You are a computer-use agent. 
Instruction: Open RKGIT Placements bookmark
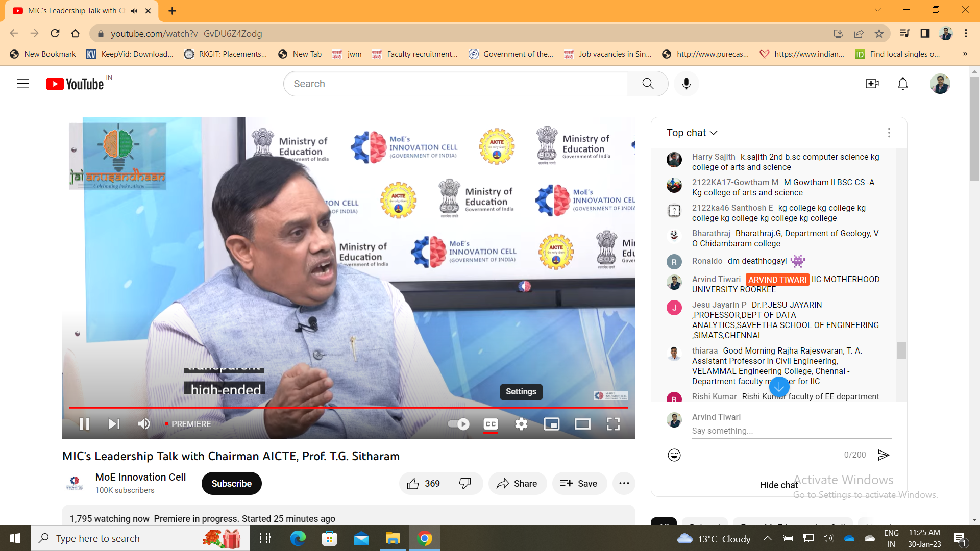click(x=226, y=54)
